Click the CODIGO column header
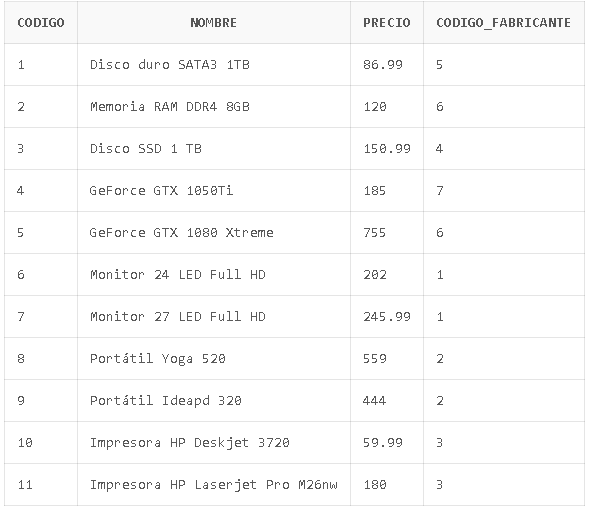 pos(41,23)
